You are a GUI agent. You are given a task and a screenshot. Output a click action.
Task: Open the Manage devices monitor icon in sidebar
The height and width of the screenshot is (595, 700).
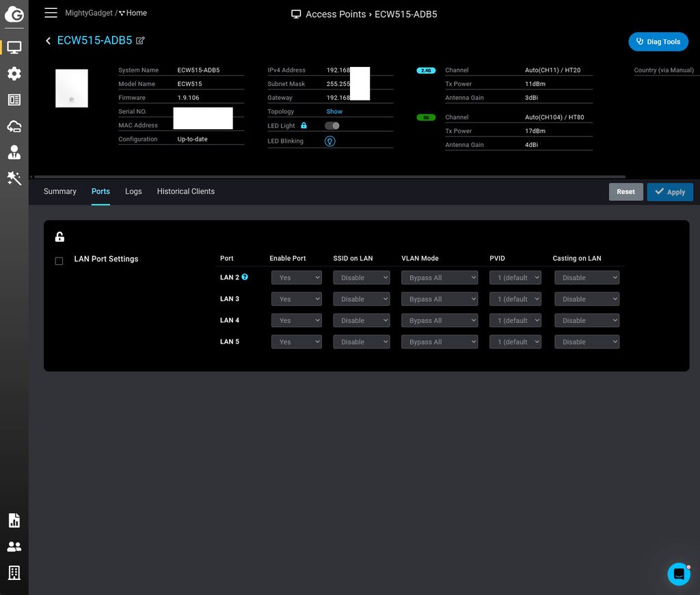(x=14, y=47)
